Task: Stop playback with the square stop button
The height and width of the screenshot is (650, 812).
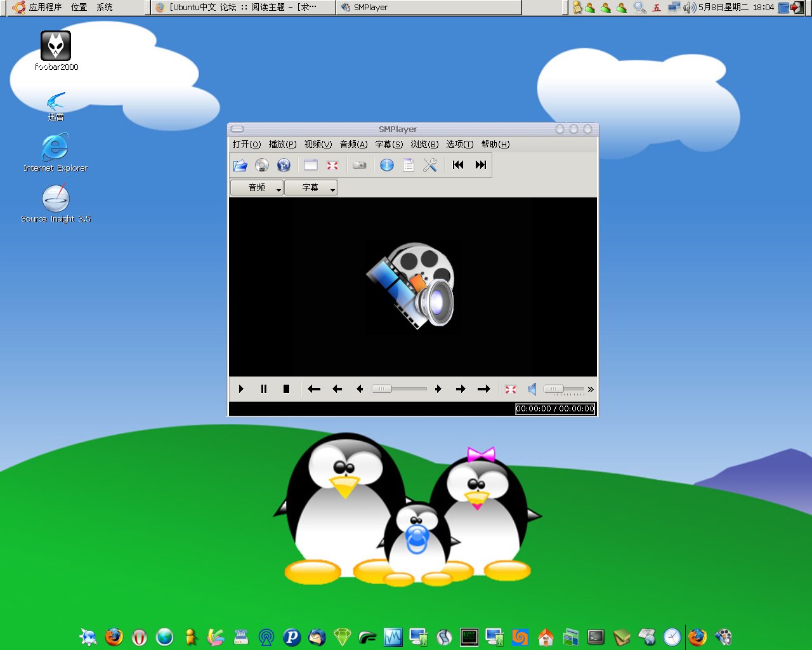Action: [x=286, y=389]
